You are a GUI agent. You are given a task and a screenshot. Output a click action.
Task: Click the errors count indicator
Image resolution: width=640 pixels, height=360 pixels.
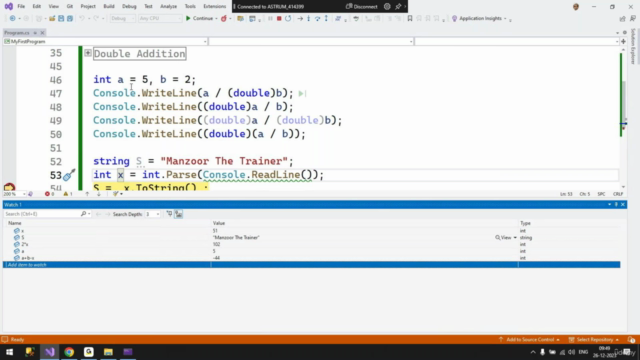coord(49,194)
